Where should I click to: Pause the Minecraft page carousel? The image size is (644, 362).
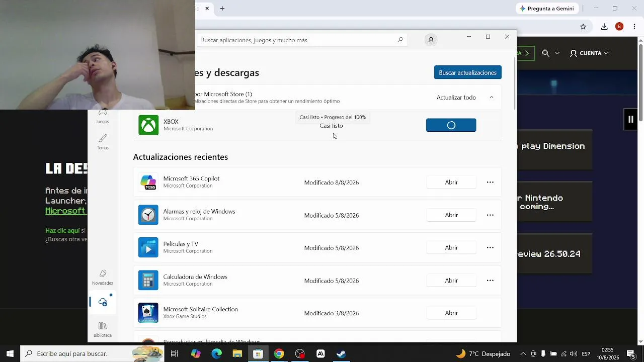[x=631, y=119]
